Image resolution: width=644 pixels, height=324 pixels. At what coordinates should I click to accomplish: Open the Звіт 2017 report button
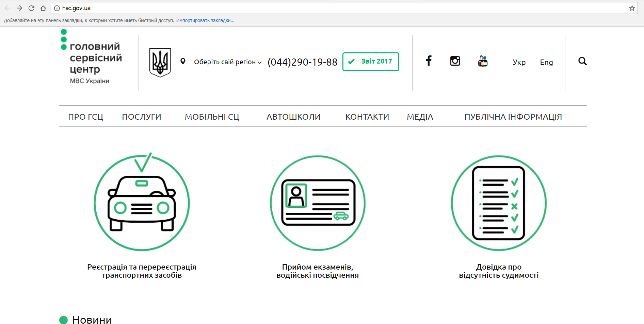pos(371,62)
